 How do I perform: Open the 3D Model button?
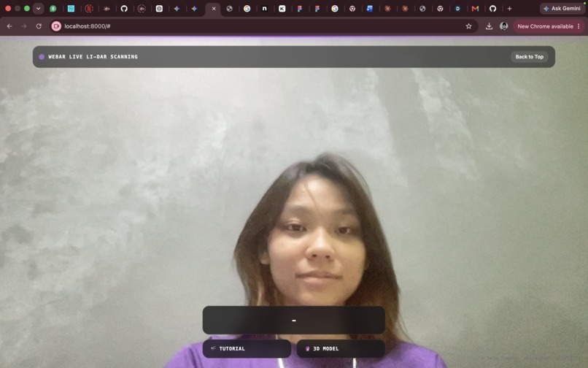point(341,348)
